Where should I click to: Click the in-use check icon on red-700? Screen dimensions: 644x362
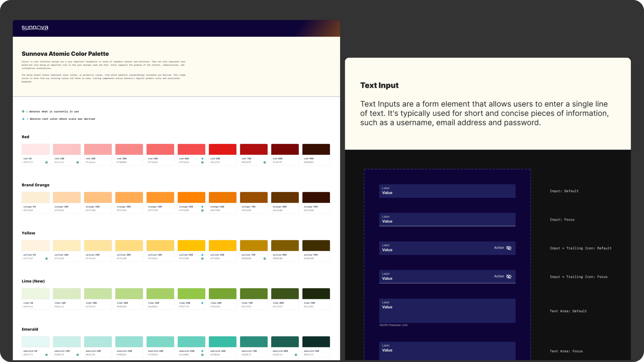pos(264,162)
